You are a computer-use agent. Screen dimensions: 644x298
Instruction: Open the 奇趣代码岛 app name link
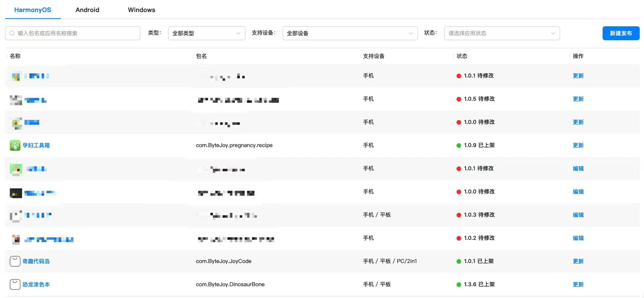click(36, 261)
